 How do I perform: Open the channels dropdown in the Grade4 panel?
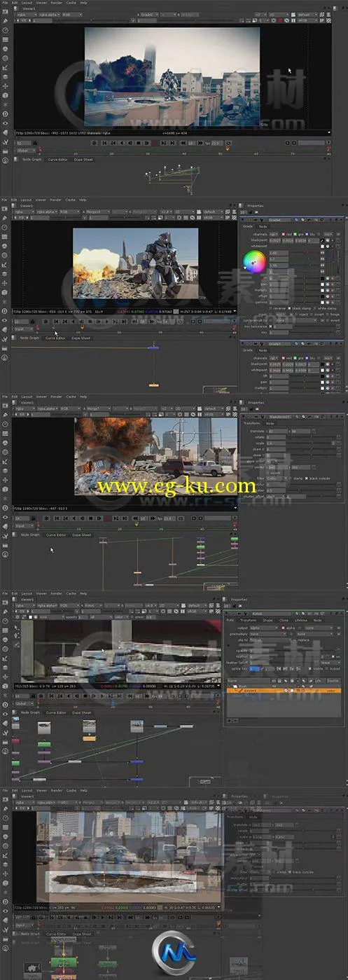click(274, 234)
